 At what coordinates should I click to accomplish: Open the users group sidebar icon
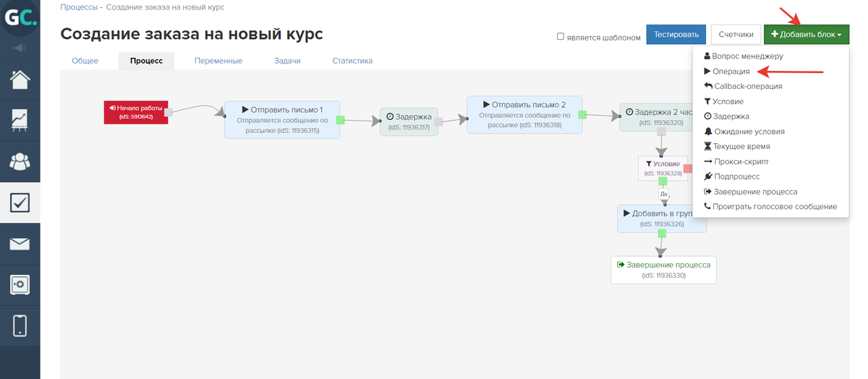[20, 161]
